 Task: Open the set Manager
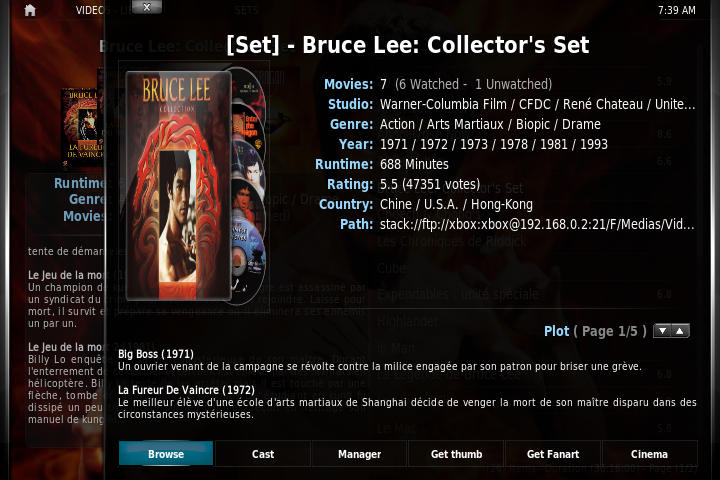click(x=360, y=454)
